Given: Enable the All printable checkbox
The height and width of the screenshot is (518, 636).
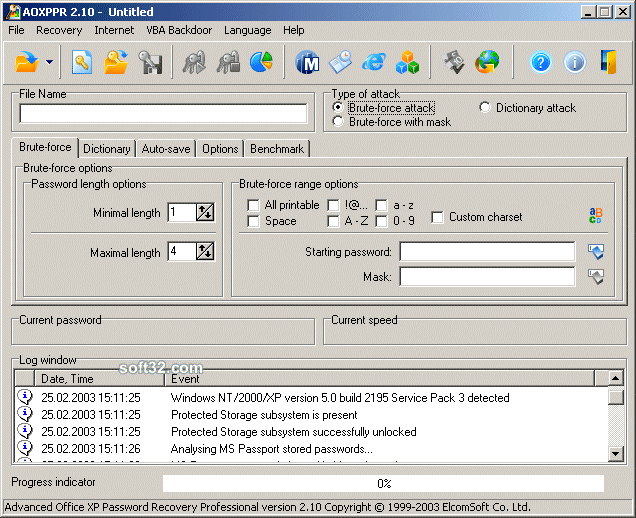Looking at the screenshot, I should click(x=253, y=205).
